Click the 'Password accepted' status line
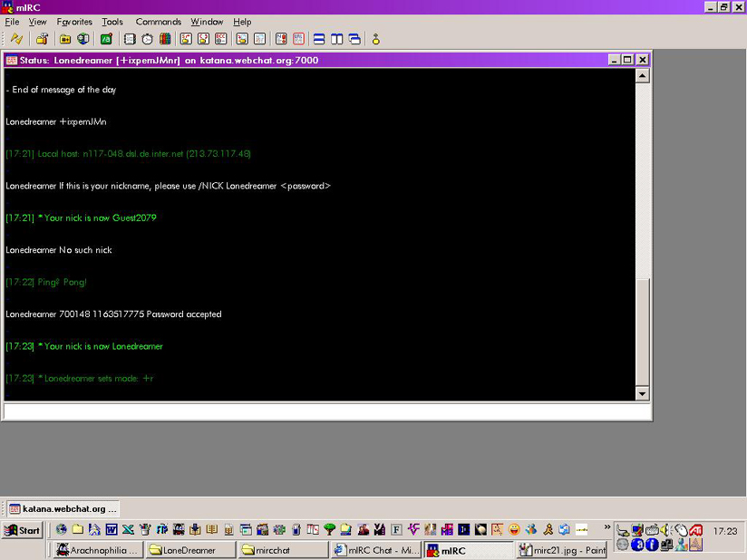The height and width of the screenshot is (560, 747). [x=113, y=314]
